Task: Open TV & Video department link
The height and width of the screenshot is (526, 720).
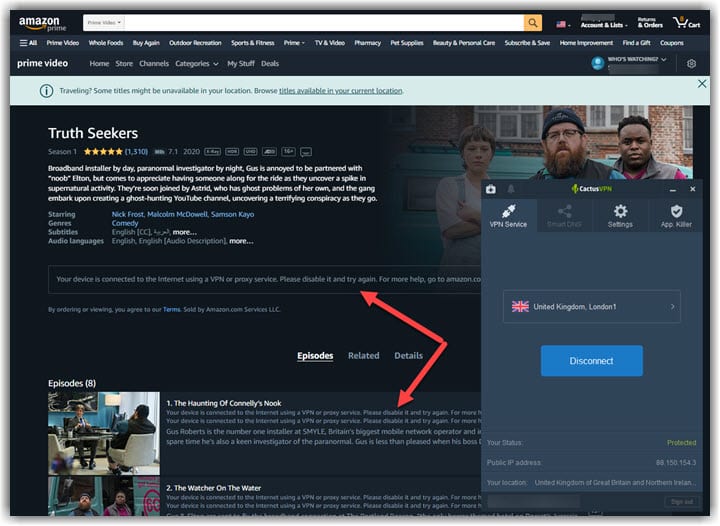Action: point(330,43)
